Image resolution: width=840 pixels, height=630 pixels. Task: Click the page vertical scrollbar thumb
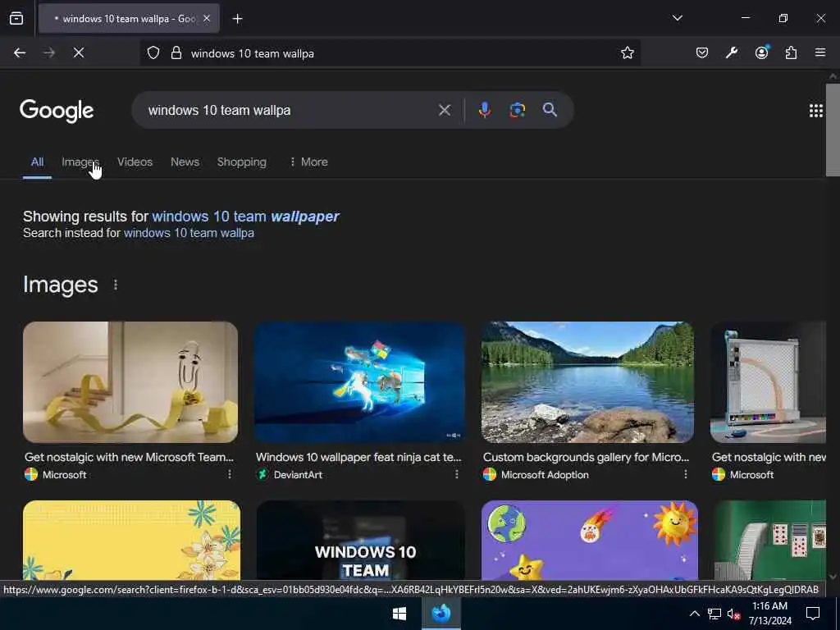pyautogui.click(x=833, y=130)
